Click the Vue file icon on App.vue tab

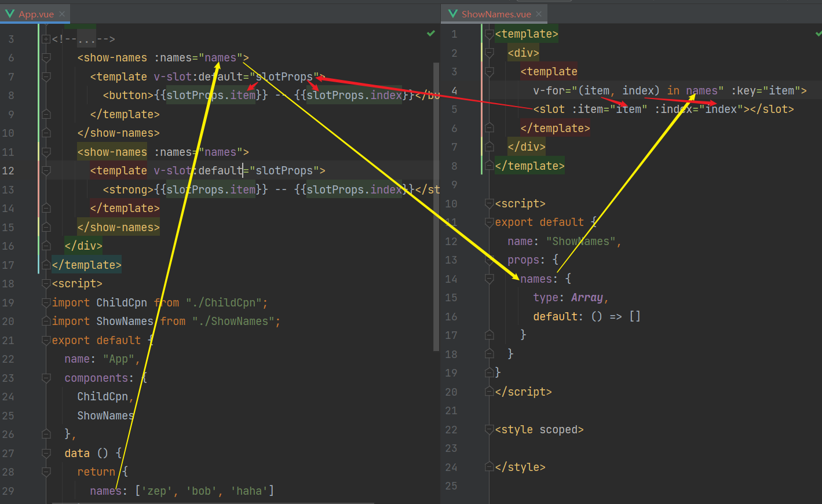(x=10, y=14)
